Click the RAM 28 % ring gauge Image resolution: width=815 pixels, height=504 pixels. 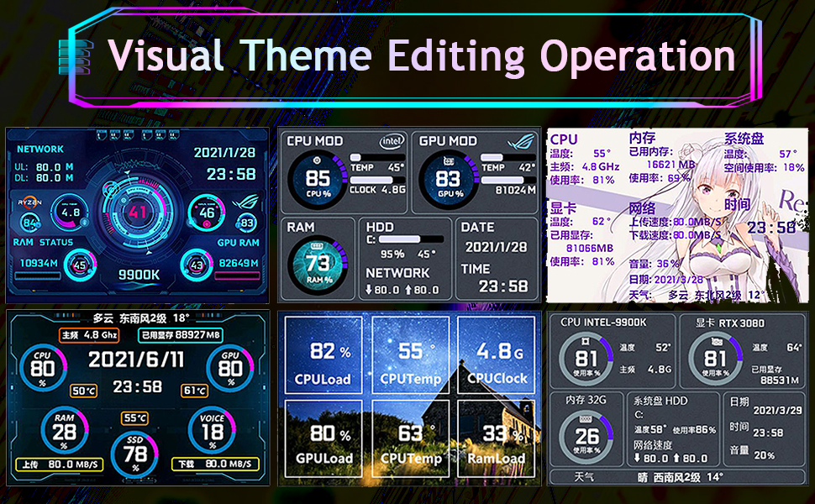(x=65, y=430)
